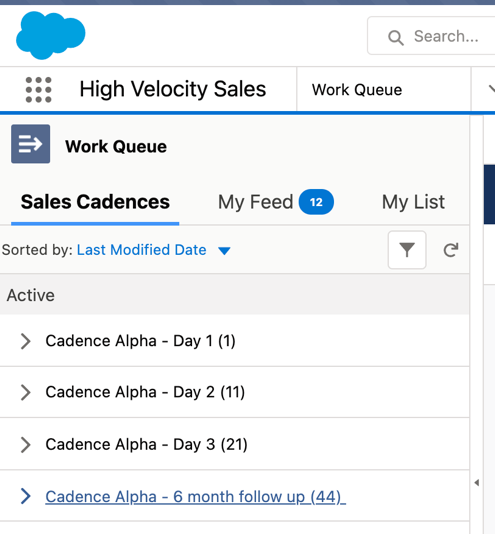Open the Work Queue tab dropdown chevron

click(491, 89)
